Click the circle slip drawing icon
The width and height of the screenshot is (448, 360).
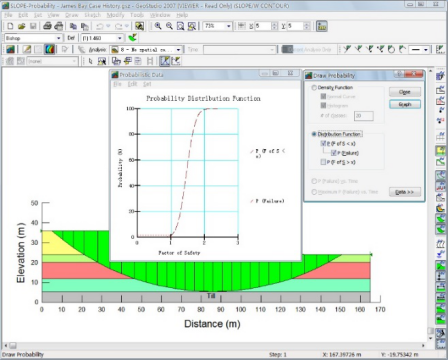click(391, 50)
